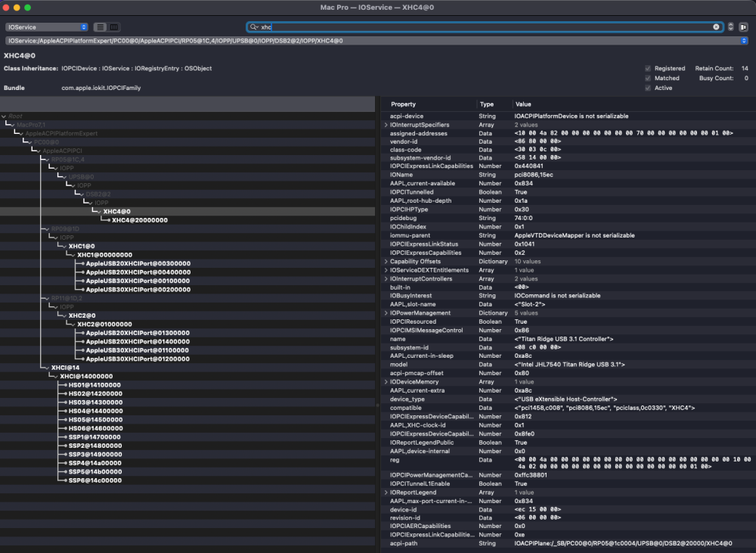Click the "Intel JHL7540 Titan Ridge USB 3.1" value
This screenshot has width=756, height=553.
(569, 365)
